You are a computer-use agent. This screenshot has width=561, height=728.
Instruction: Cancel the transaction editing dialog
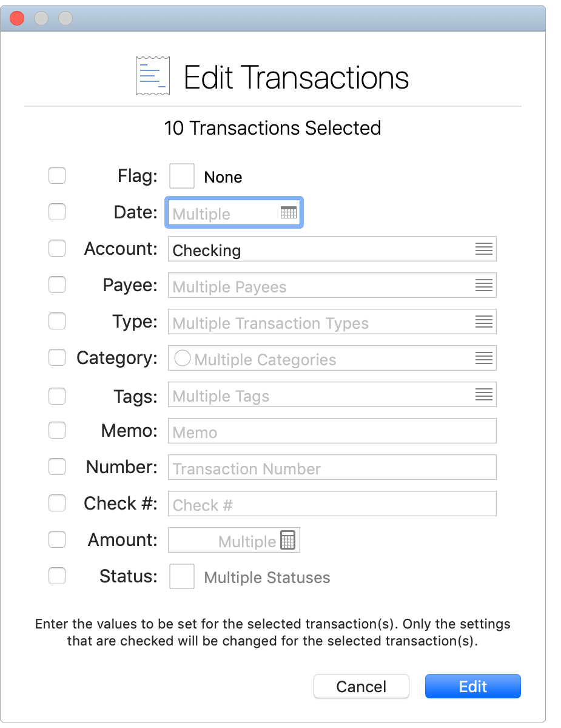[x=361, y=686]
